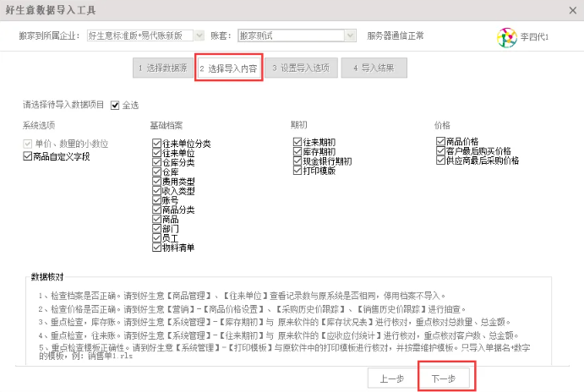The width and height of the screenshot is (584, 392).
Task: Uncheck 现金银行期初 checkbox
Action: [297, 161]
